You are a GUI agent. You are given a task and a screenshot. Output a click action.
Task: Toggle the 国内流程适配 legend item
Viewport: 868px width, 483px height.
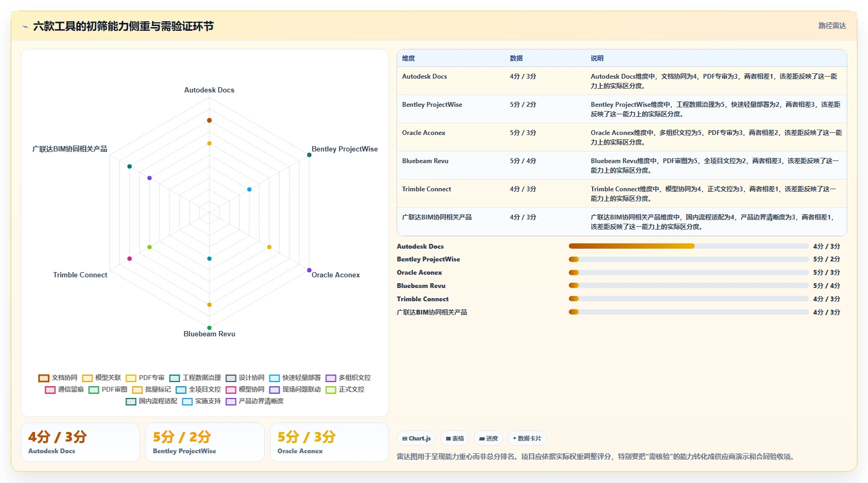pos(151,401)
